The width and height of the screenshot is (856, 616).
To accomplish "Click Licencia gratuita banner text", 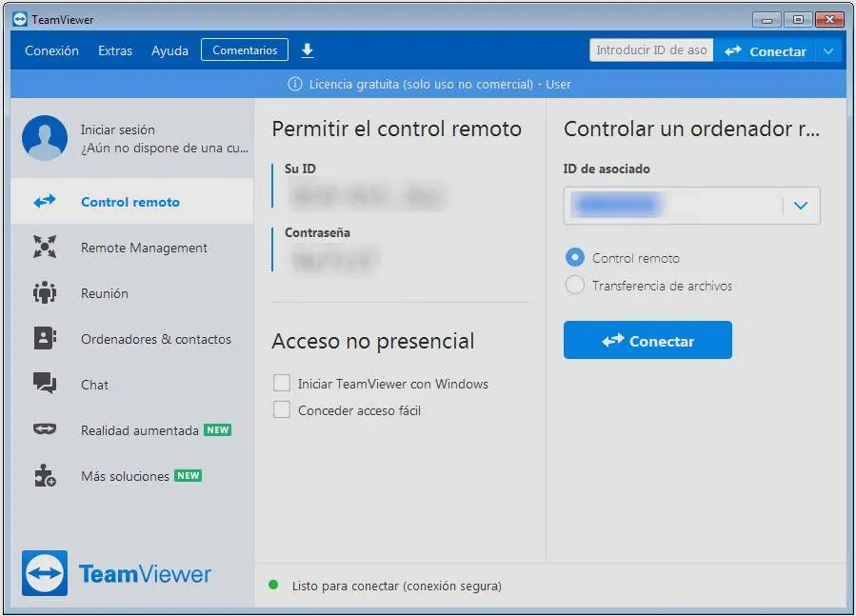I will point(440,84).
